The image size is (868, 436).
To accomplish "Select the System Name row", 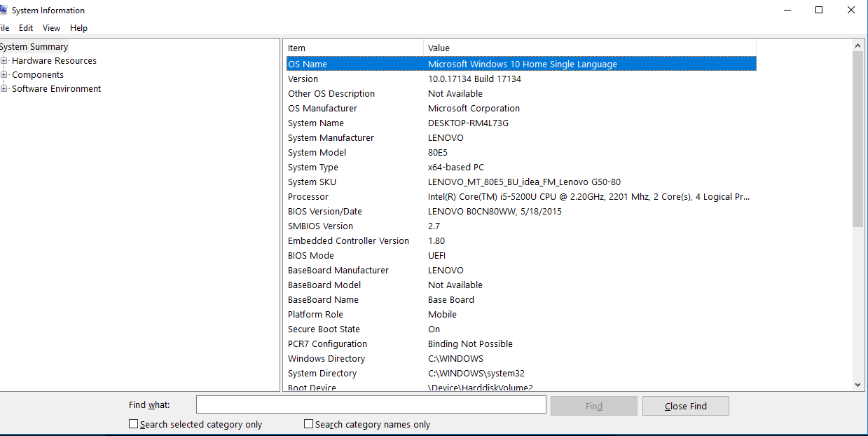I will 521,123.
